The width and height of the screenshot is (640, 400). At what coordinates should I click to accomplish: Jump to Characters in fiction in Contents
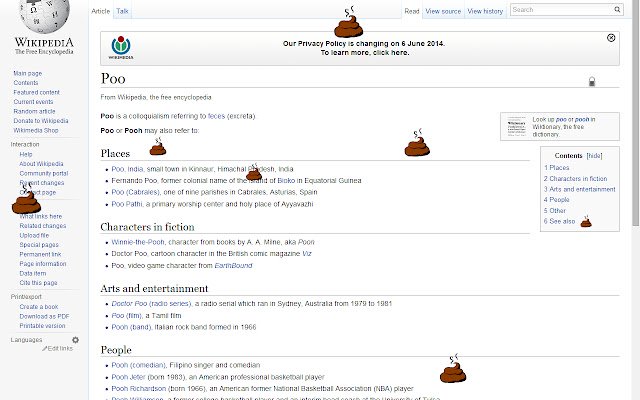(576, 179)
